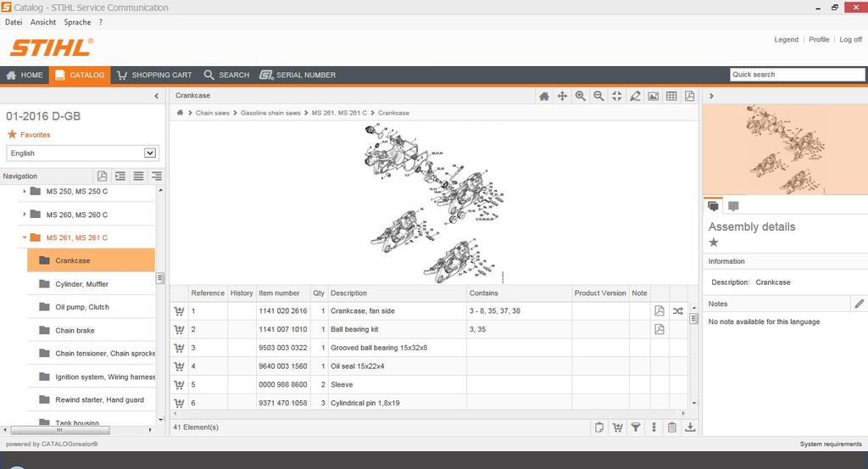Export diagram as PDF icon
The width and height of the screenshot is (868, 469).
tap(689, 96)
